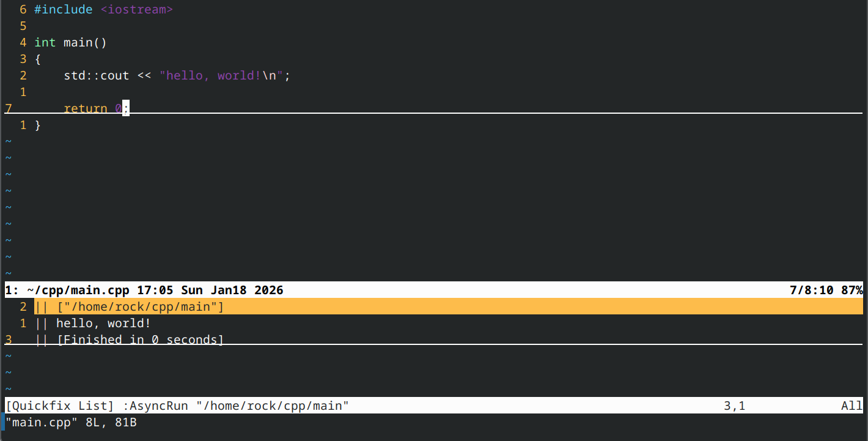868x441 pixels.
Task: Click the closing curly brace of main
Action: [x=38, y=125]
